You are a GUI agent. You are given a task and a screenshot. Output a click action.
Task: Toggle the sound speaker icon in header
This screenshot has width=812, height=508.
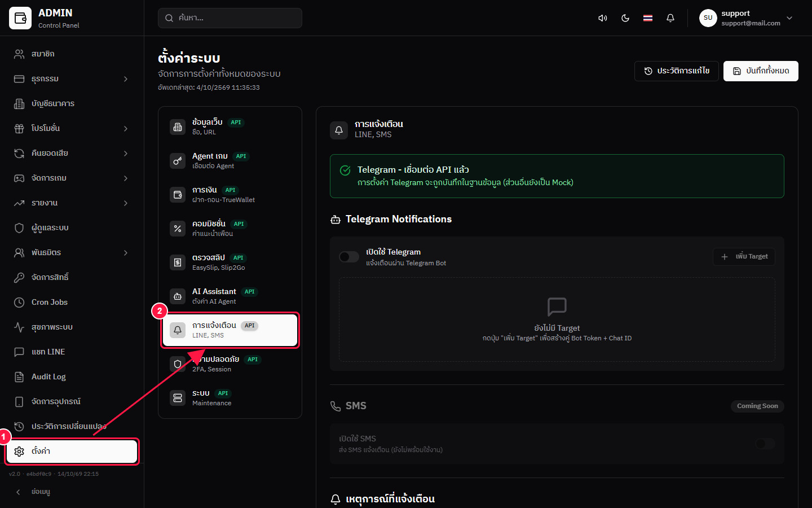tap(603, 18)
